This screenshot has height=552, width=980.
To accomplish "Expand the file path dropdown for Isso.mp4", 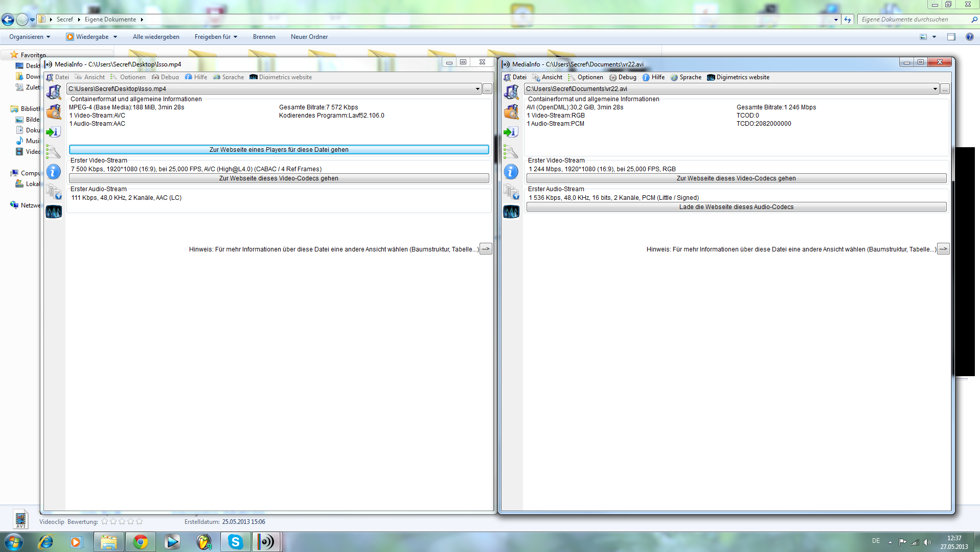I will [477, 89].
